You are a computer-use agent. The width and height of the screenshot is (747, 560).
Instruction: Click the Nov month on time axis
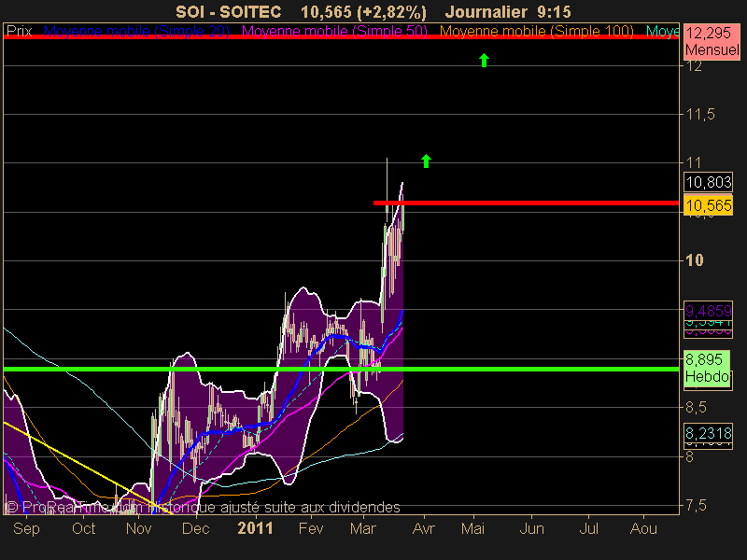pyautogui.click(x=138, y=528)
